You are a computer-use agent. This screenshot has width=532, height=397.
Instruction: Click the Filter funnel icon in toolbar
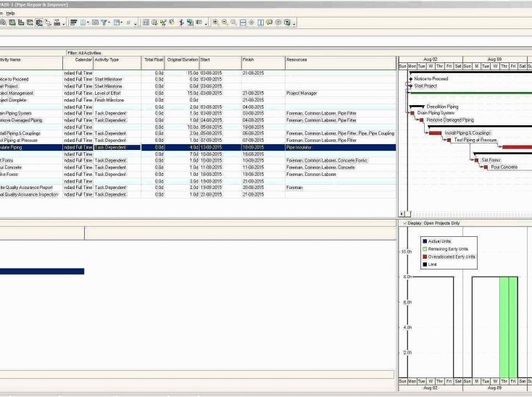[x=104, y=22]
